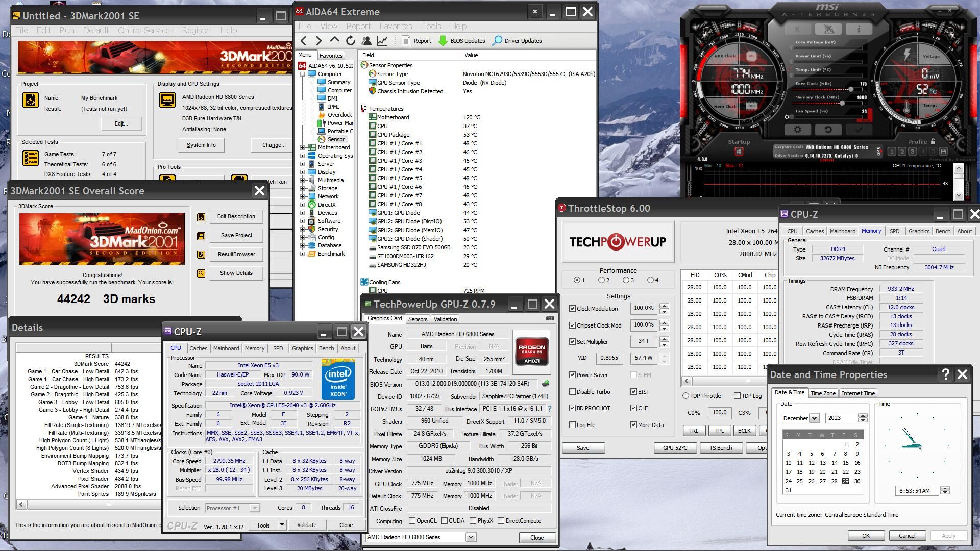Expand Benchmark node in AIDA64 tree
980x551 pixels.
click(302, 254)
